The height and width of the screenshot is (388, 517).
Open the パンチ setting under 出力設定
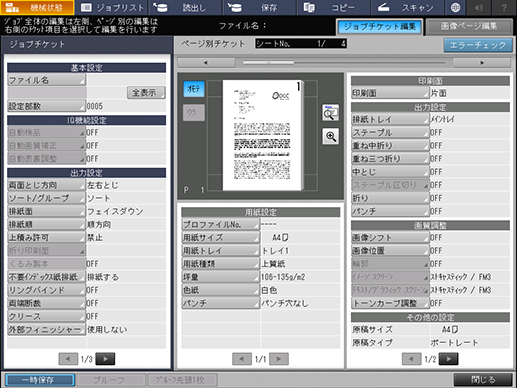[x=390, y=211]
